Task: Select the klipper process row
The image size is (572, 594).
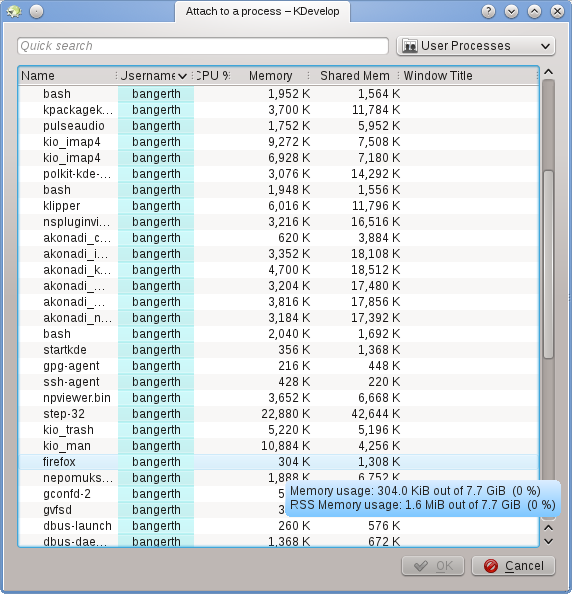Action: (x=278, y=206)
